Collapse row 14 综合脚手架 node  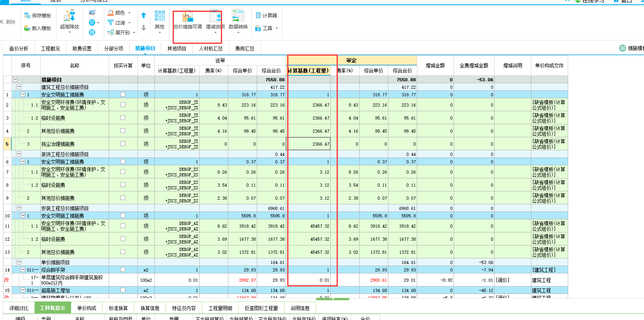(x=23, y=269)
